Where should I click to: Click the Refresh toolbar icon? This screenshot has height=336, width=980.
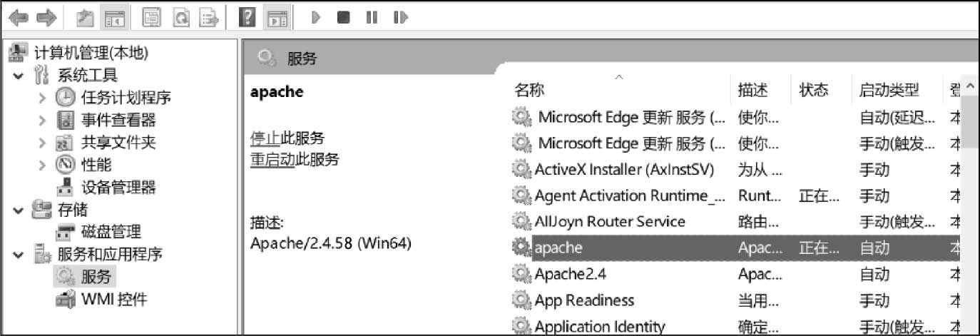180,18
